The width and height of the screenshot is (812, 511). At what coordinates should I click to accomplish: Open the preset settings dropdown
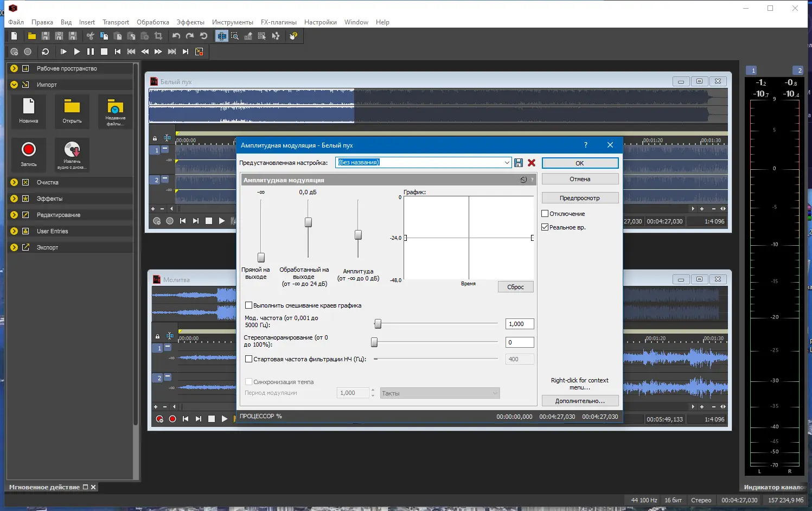pos(507,163)
